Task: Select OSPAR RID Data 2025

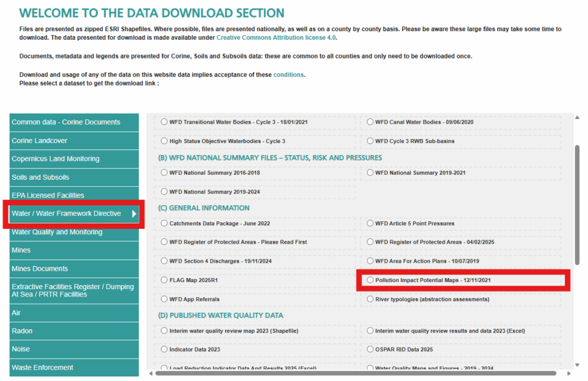Action: [x=370, y=349]
